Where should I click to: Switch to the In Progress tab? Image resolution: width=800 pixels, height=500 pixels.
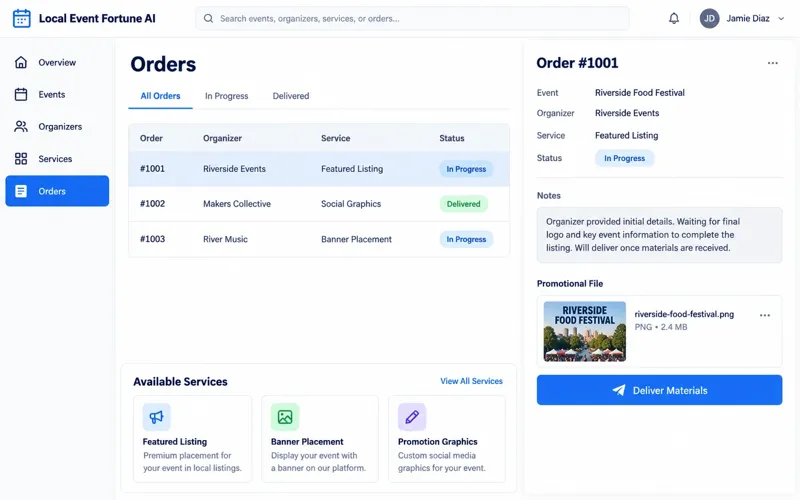[x=227, y=96]
